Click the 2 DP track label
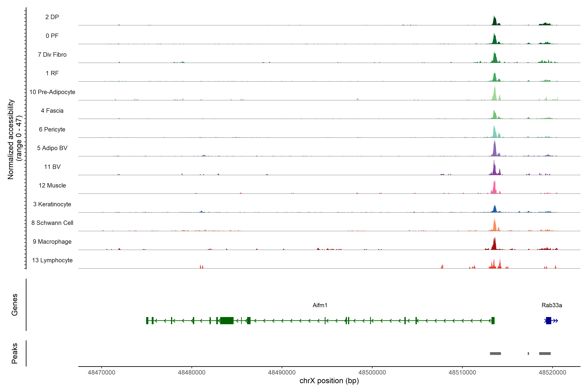Image resolution: width=588 pixels, height=392 pixels. [52, 17]
